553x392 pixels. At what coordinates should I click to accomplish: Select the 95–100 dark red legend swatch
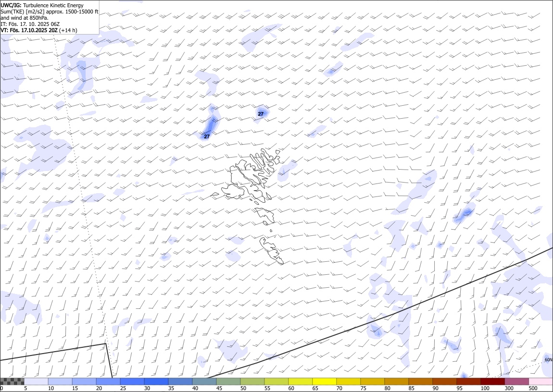468,381
